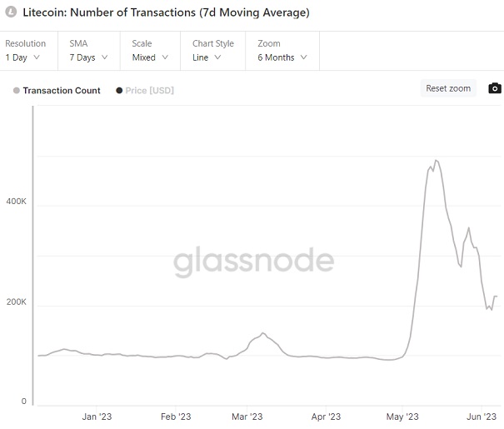Click the gray Transaction Count legend dot
This screenshot has width=504, height=429.
[17, 91]
